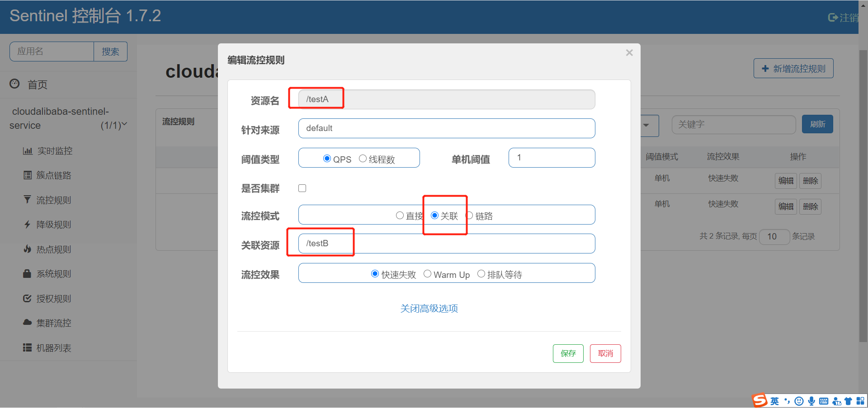Open 实时监控 menu item
Screen dimensions: 868x408
click(x=55, y=151)
